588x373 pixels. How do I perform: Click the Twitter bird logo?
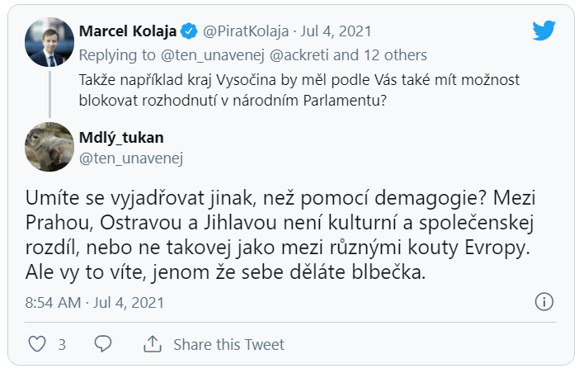[x=543, y=31]
